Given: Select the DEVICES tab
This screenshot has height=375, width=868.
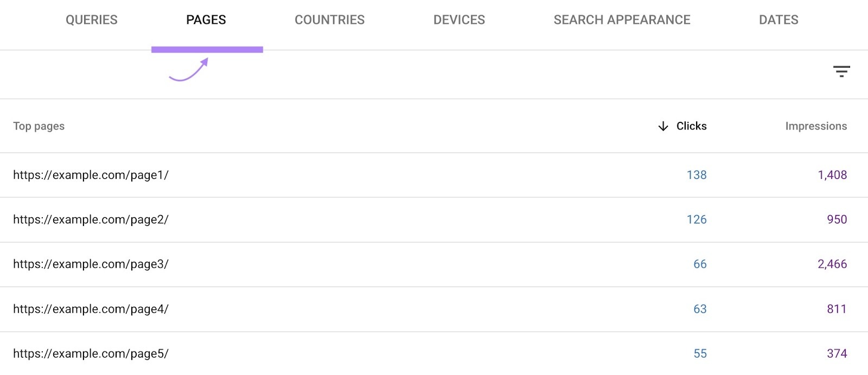Looking at the screenshot, I should [x=459, y=20].
